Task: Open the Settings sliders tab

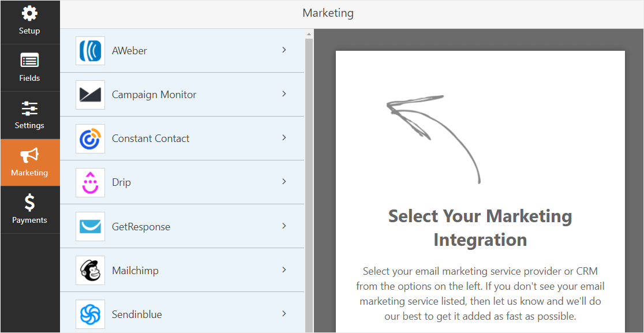Action: pyautogui.click(x=29, y=115)
